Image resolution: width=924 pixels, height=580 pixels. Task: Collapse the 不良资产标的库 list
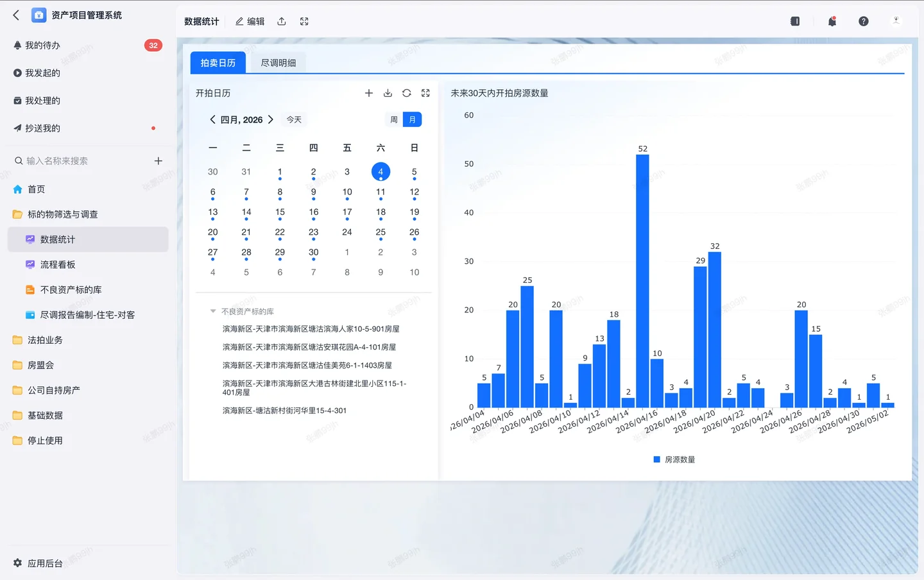[x=213, y=311]
